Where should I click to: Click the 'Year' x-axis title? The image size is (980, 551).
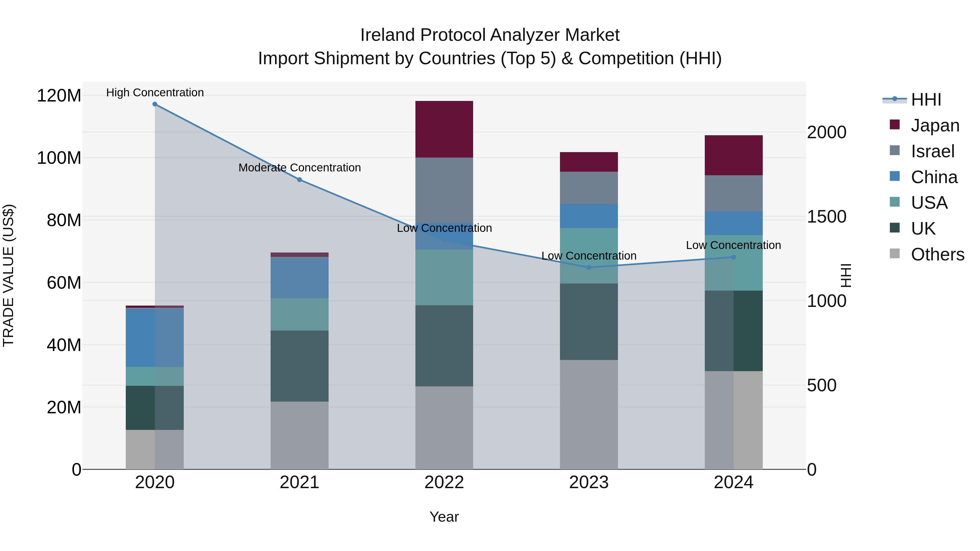coord(444,517)
